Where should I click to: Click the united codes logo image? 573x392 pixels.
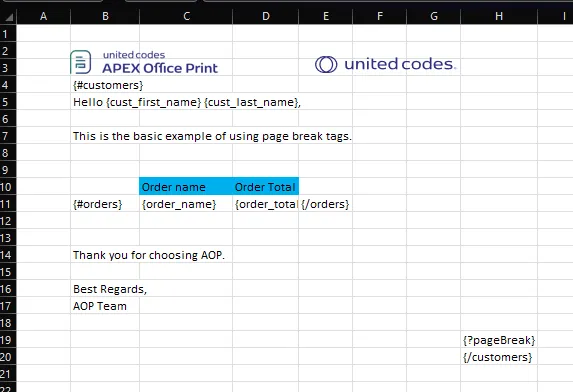point(386,64)
